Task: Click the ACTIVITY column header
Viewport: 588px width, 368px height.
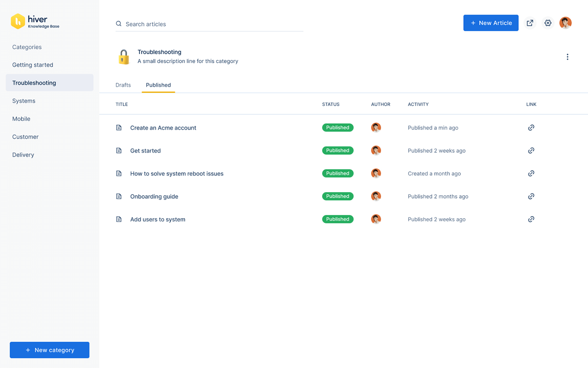Action: click(418, 104)
